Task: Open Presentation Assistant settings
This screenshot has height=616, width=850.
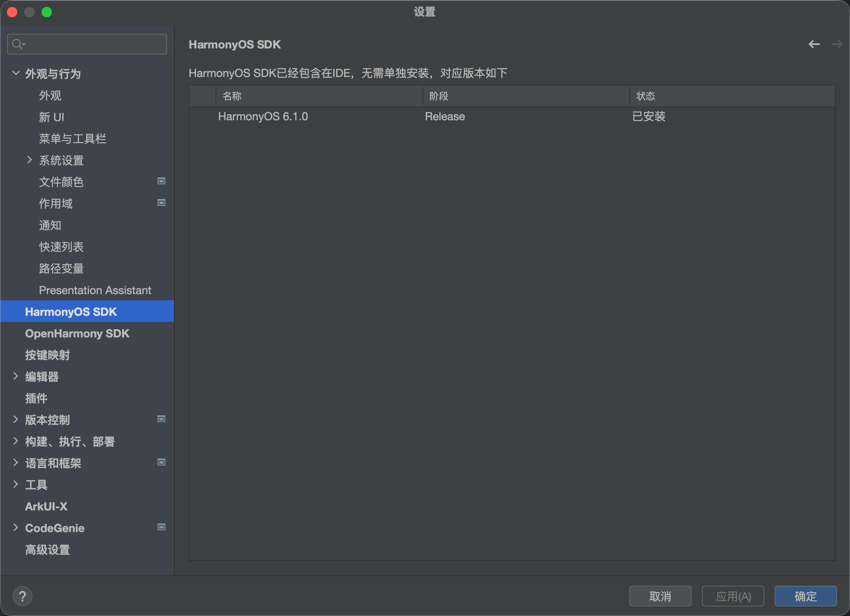Action: 95,290
